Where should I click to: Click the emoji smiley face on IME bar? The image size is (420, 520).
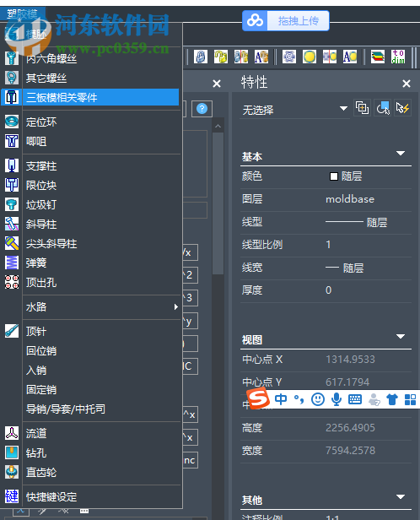click(318, 399)
